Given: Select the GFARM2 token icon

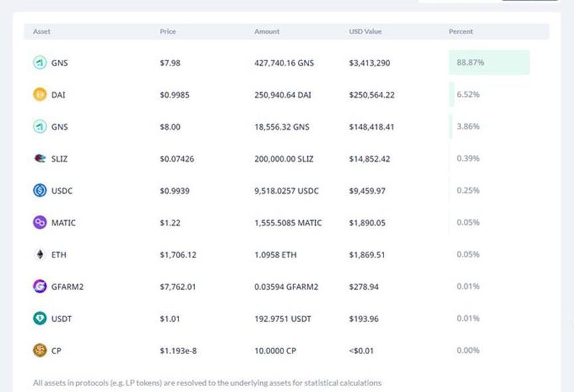Looking at the screenshot, I should point(40,287).
